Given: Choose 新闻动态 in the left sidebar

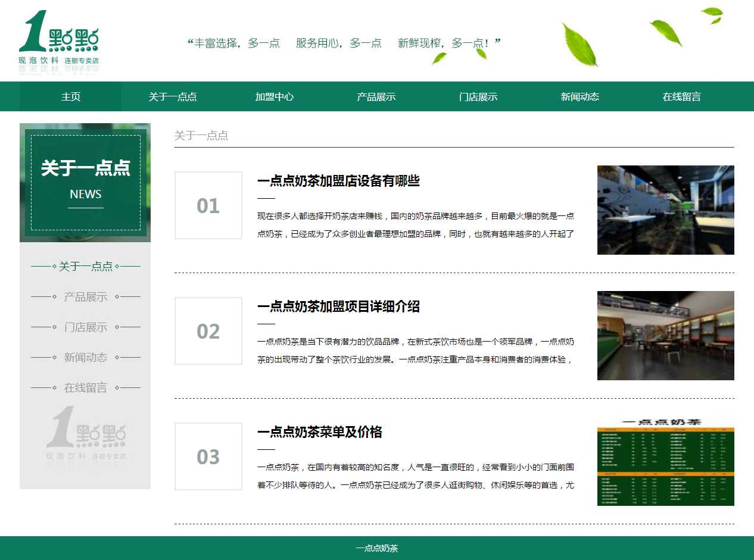Looking at the screenshot, I should click(86, 357).
